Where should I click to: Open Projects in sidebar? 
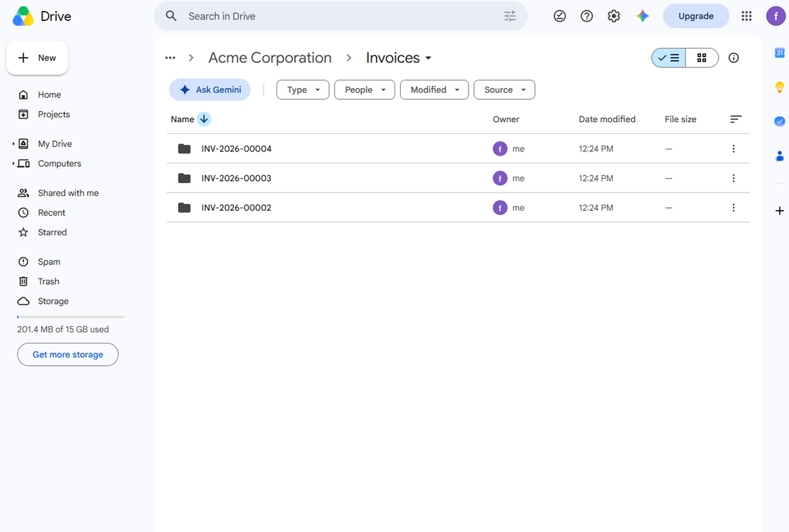coord(54,114)
